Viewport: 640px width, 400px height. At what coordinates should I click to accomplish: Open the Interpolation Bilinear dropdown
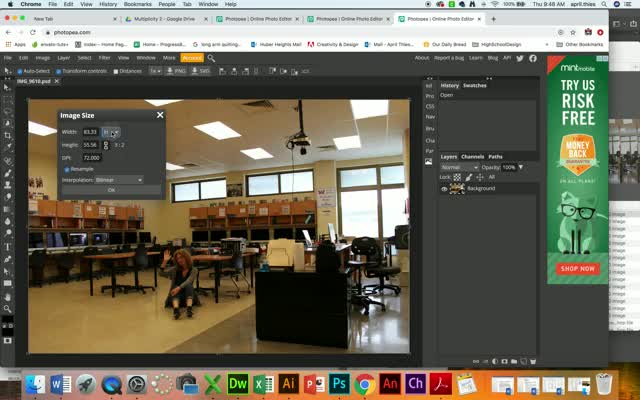(118, 180)
